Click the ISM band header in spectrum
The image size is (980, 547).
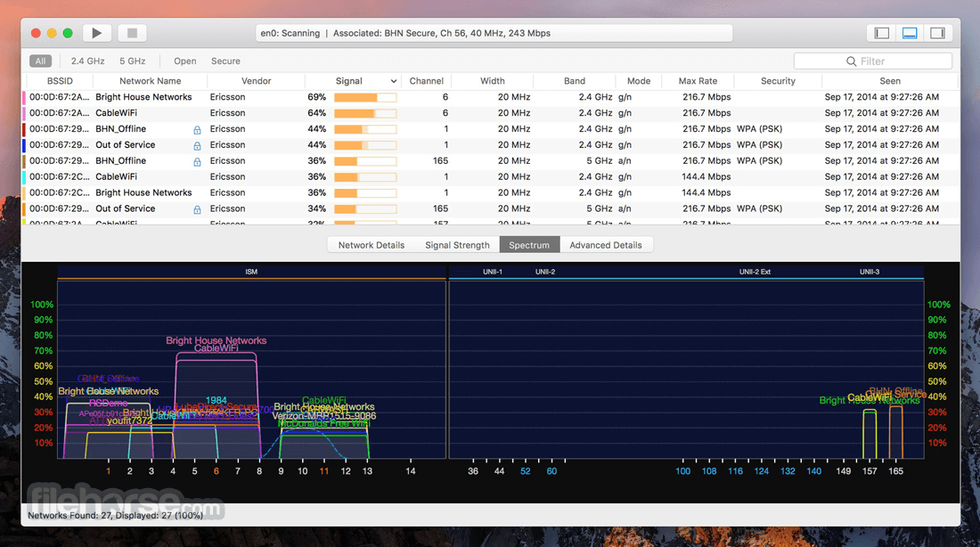click(x=251, y=272)
